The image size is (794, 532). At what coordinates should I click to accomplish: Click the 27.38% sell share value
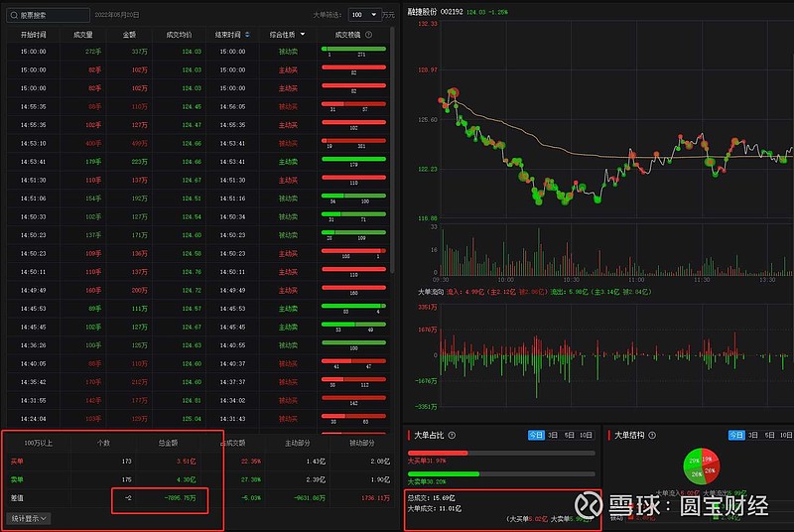click(x=251, y=479)
